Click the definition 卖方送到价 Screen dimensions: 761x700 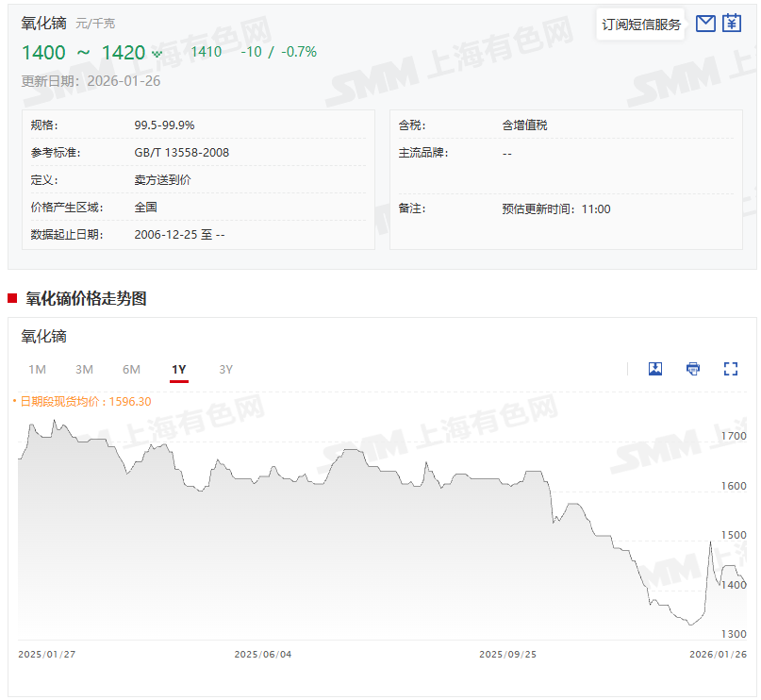coord(162,180)
